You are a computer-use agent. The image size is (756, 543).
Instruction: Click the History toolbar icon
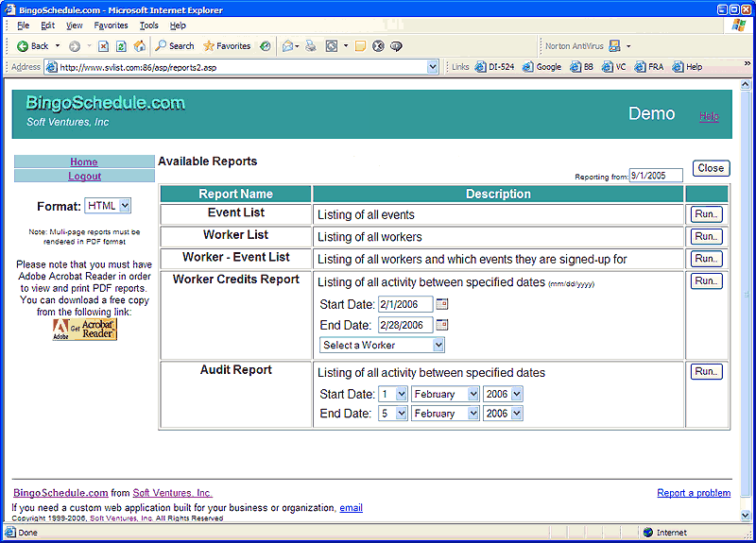point(265,46)
